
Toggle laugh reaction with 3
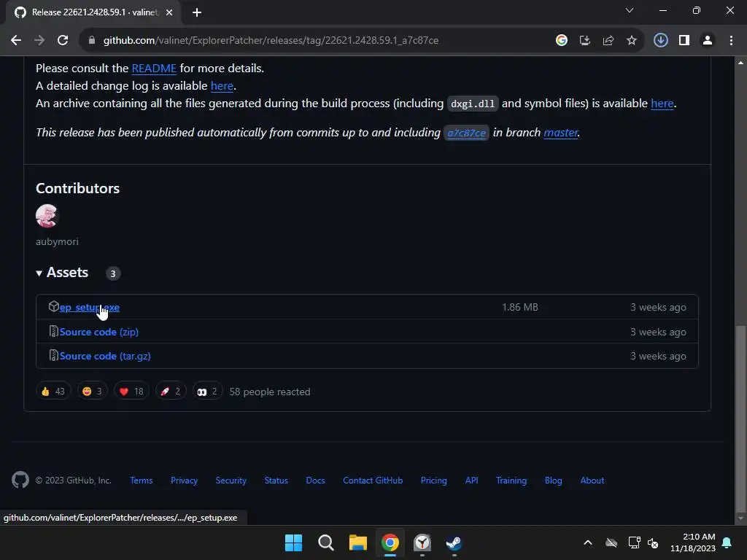point(93,392)
